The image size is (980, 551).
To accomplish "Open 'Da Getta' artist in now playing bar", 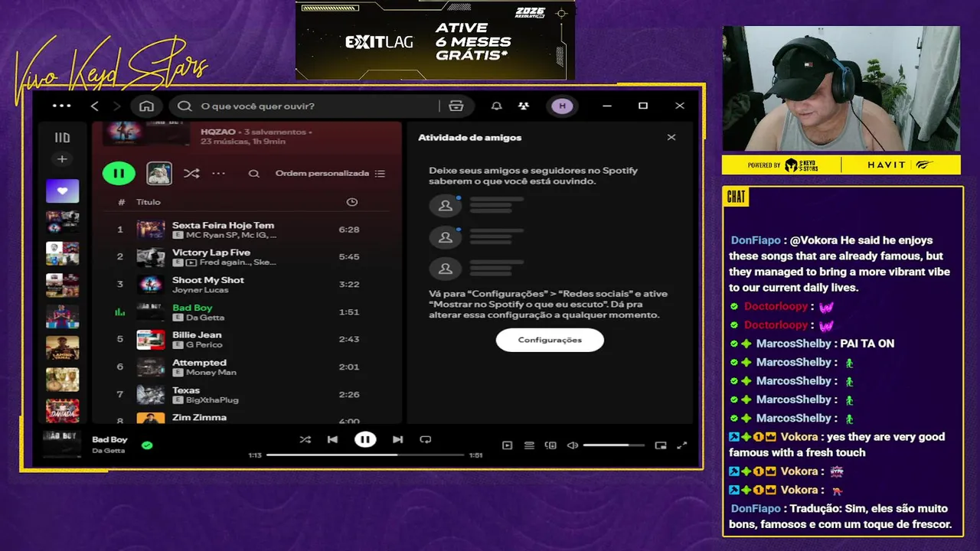I will click(108, 451).
